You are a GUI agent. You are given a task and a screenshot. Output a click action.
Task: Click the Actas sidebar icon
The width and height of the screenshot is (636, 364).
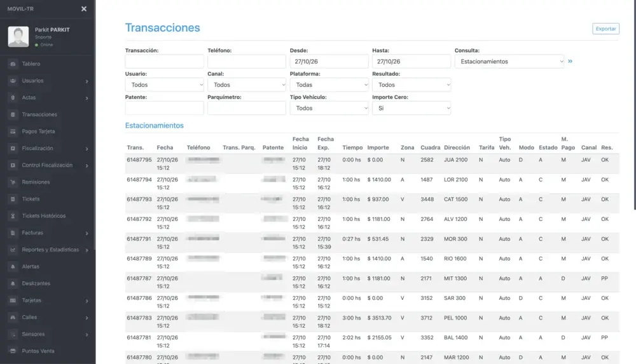tap(13, 98)
